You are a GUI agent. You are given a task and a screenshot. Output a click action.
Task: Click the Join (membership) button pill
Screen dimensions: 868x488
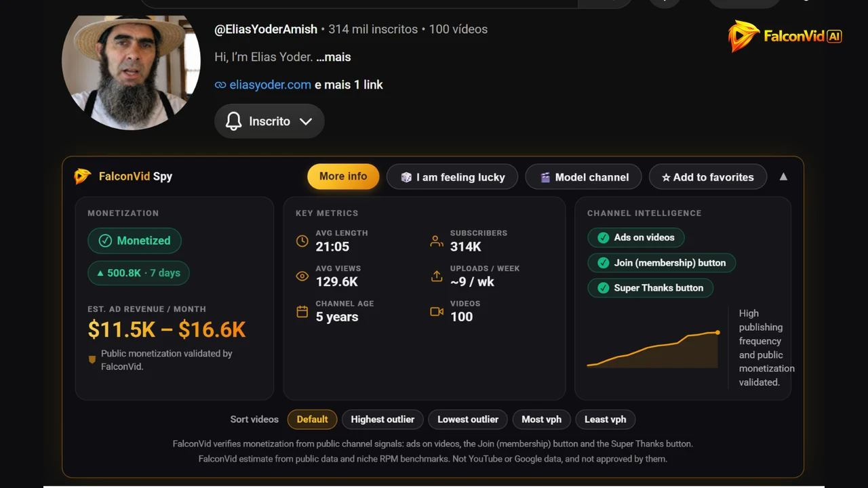coord(662,263)
